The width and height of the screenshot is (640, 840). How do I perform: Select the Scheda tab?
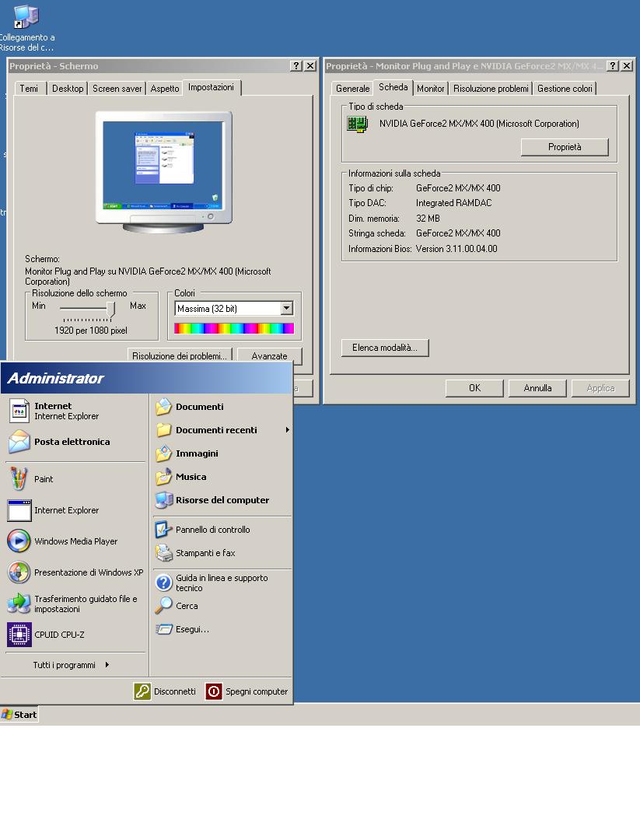pos(393,87)
